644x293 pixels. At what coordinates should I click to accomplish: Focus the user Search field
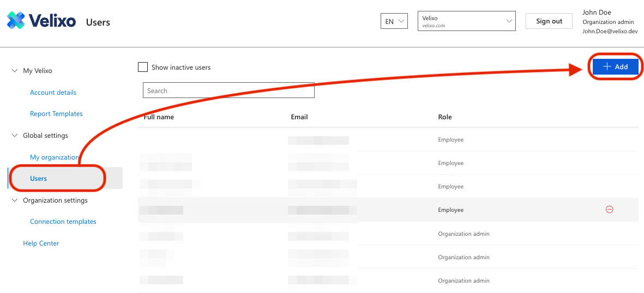(x=229, y=91)
